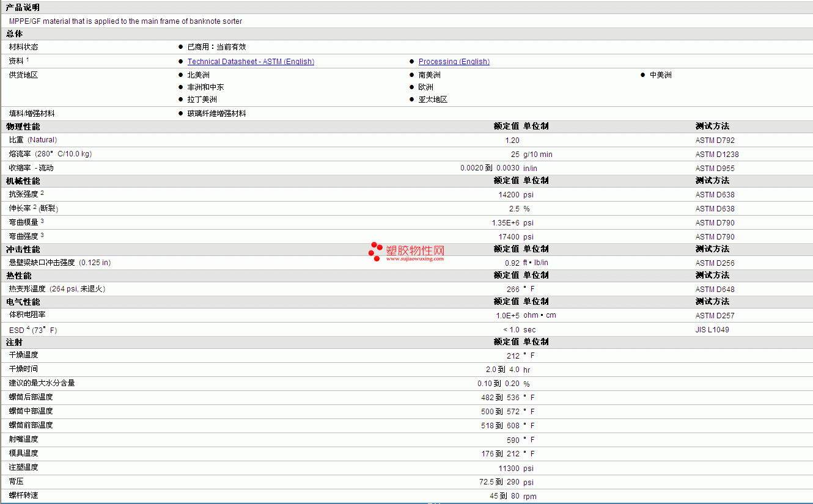Click the volume resistivity value 1.0E+5
The height and width of the screenshot is (504, 813).
coord(507,316)
